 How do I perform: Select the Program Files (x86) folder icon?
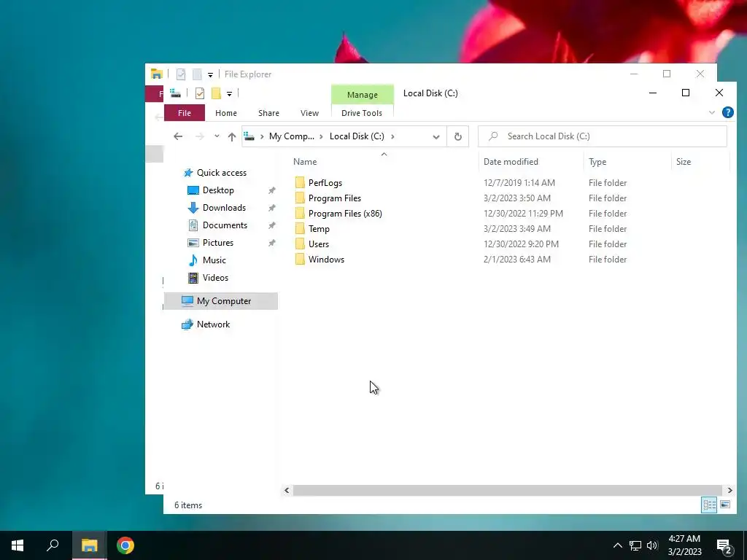pos(300,214)
